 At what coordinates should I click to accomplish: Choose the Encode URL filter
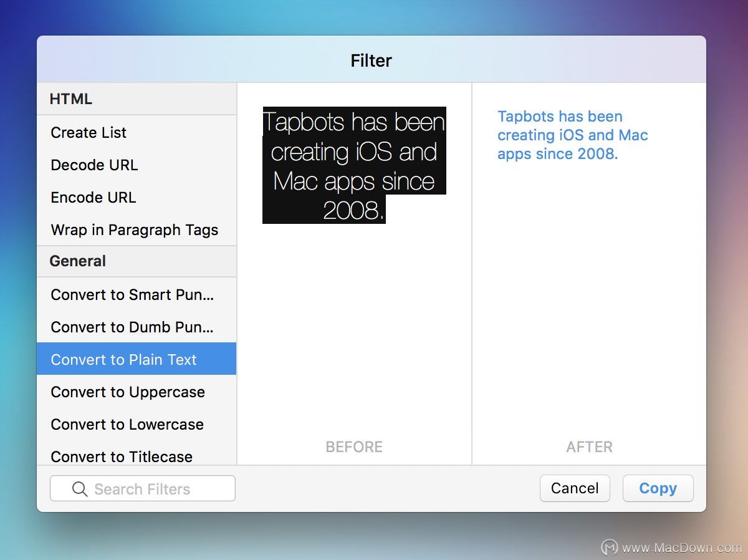(x=137, y=197)
